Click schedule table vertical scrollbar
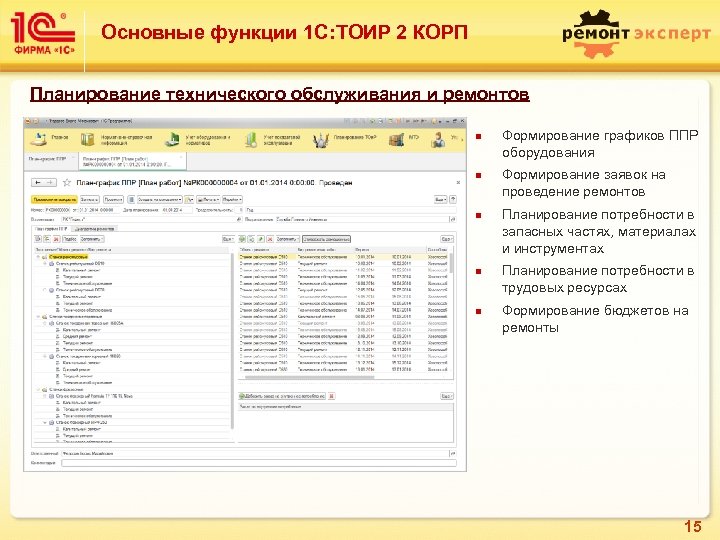This screenshot has height=540, width=720. pyautogui.click(x=451, y=263)
